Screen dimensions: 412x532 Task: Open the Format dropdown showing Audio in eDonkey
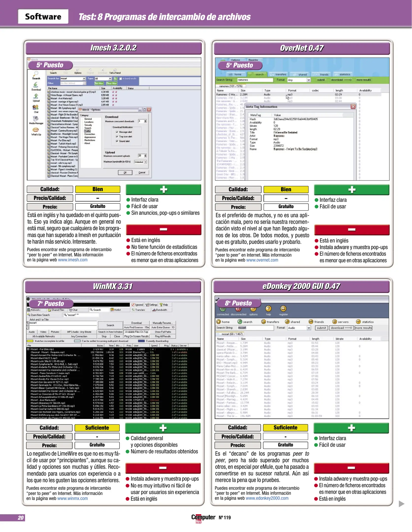309,328
